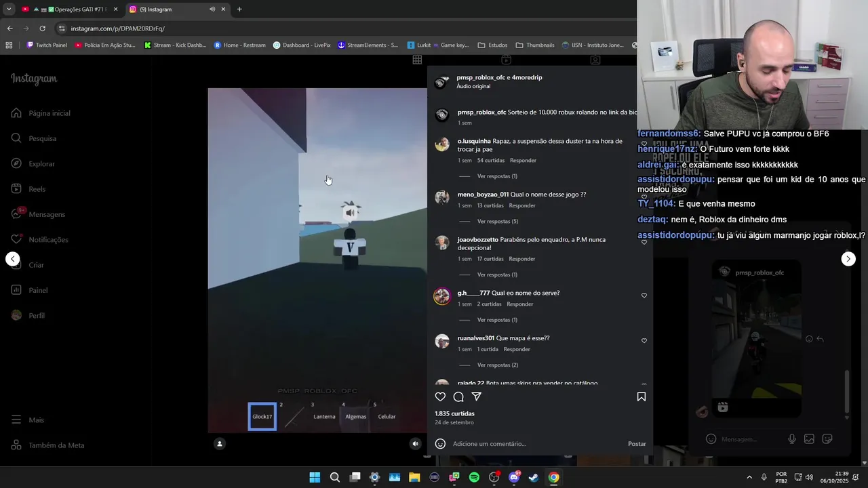Open Chrome apps grid icon
868x488 pixels.
tap(9, 45)
